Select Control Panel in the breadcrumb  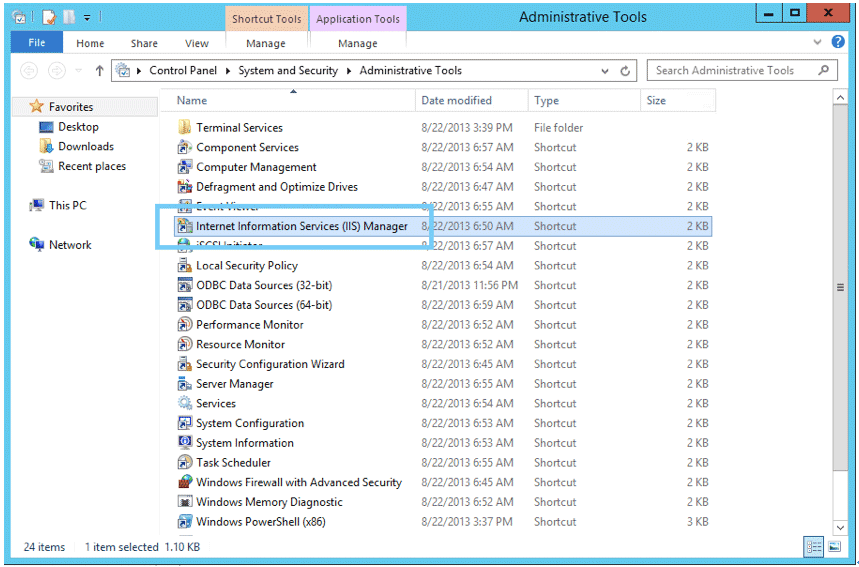click(x=183, y=70)
